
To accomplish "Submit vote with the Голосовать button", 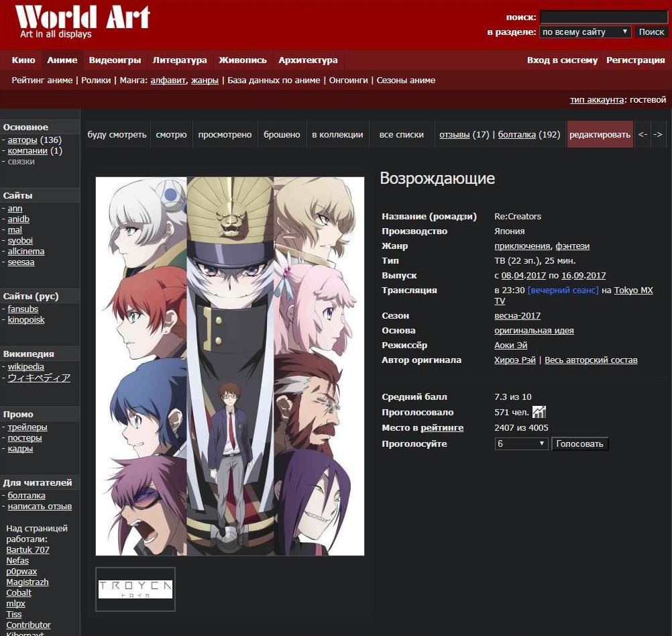I will [579, 443].
